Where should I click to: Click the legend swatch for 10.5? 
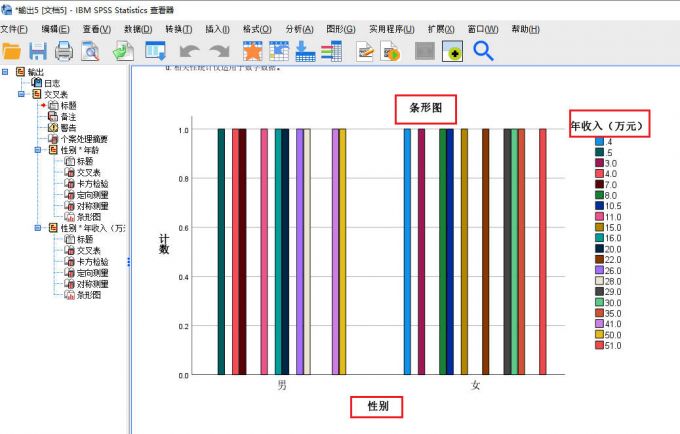pyautogui.click(x=599, y=206)
